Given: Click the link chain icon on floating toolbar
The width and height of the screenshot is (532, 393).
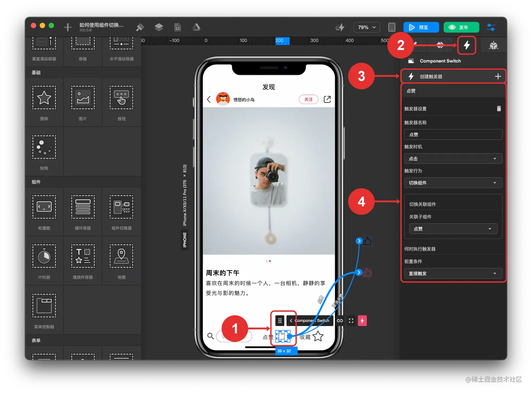Looking at the screenshot, I should click(340, 320).
